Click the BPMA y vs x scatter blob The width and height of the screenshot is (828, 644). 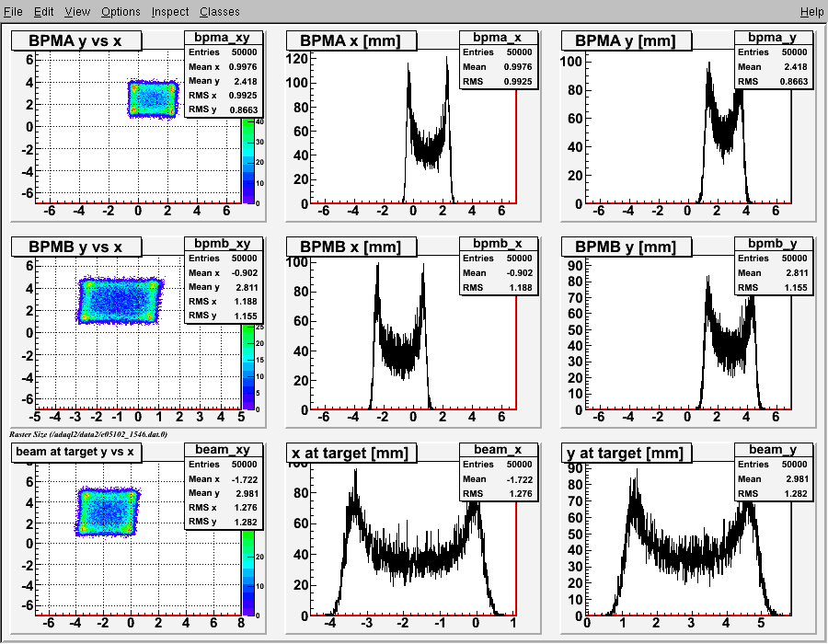tap(153, 98)
